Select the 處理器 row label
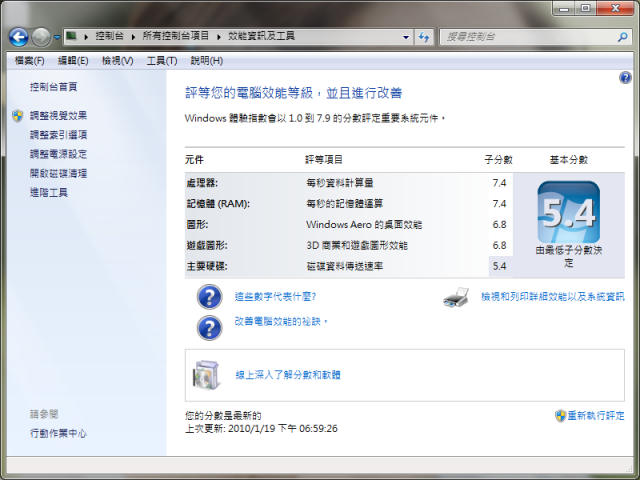 click(x=202, y=183)
